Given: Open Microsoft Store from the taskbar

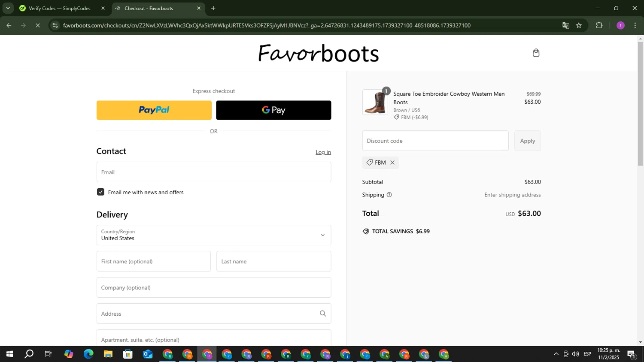Looking at the screenshot, I should click(128, 354).
